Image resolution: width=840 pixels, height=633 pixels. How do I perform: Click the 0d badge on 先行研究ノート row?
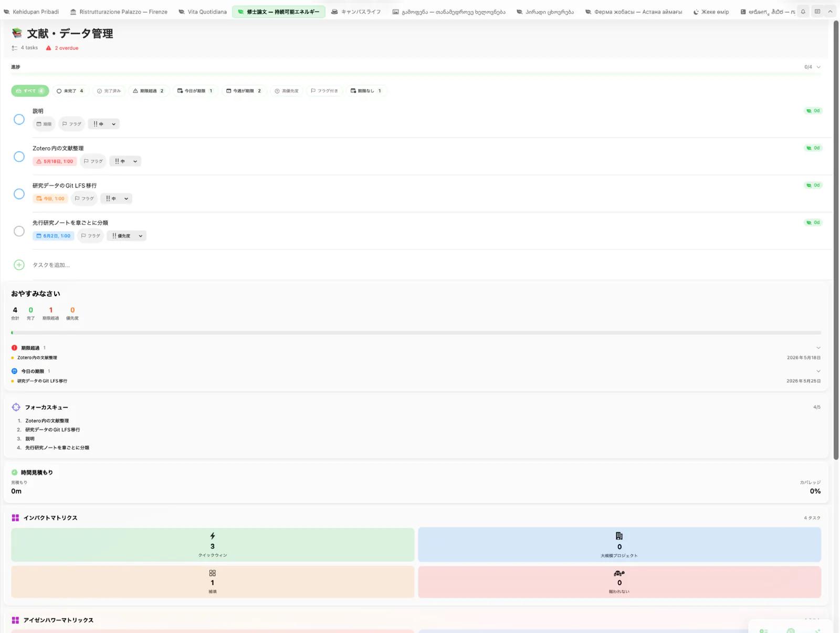tap(813, 223)
